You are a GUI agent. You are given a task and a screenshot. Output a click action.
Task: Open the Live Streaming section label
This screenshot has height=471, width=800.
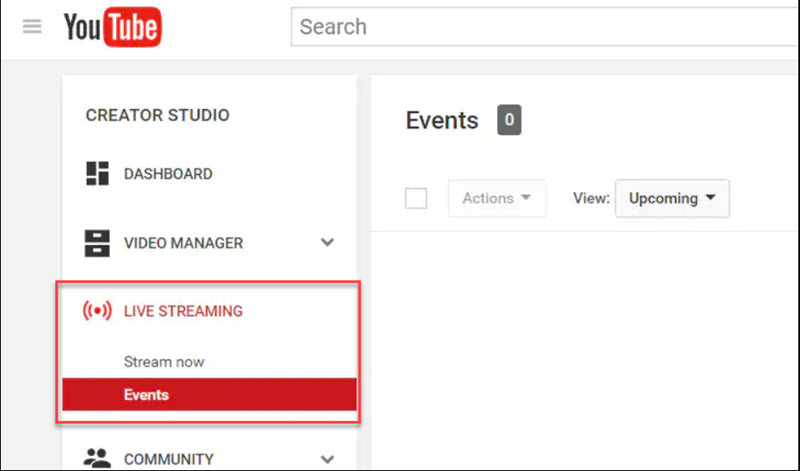click(183, 311)
